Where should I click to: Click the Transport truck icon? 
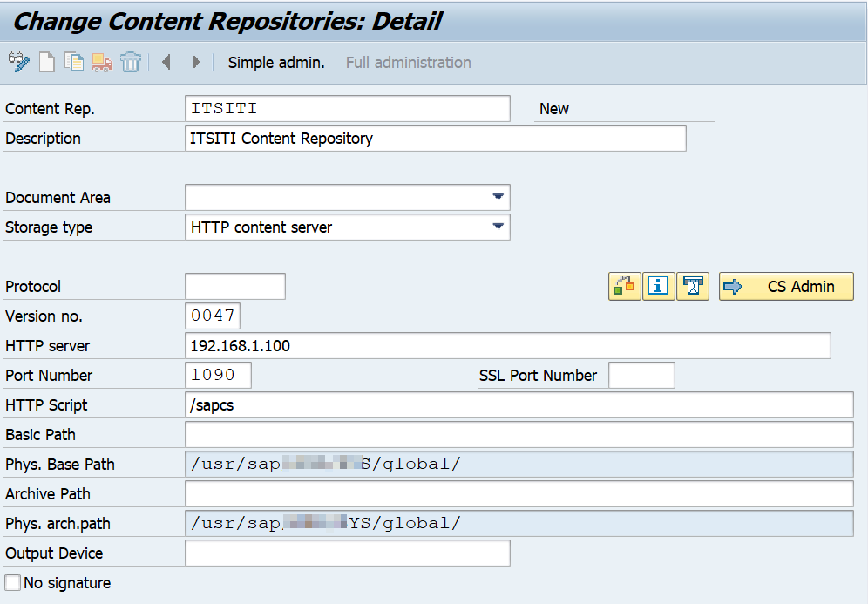[x=102, y=62]
